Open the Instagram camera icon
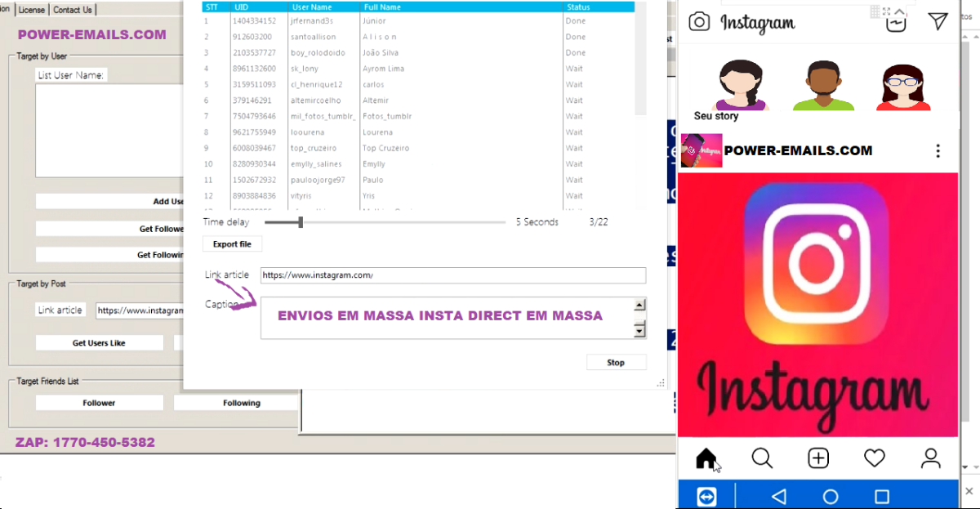The width and height of the screenshot is (980, 509). click(x=699, y=21)
